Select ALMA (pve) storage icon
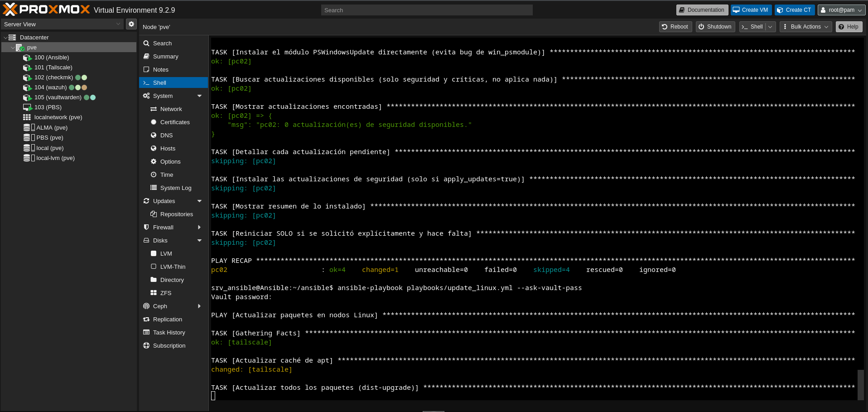 [29, 128]
